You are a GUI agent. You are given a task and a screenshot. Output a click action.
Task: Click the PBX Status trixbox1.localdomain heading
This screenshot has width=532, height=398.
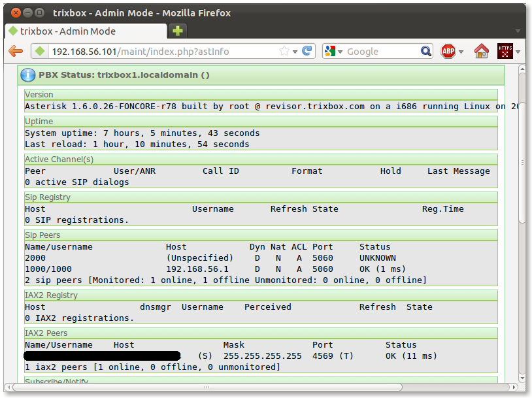tap(124, 75)
